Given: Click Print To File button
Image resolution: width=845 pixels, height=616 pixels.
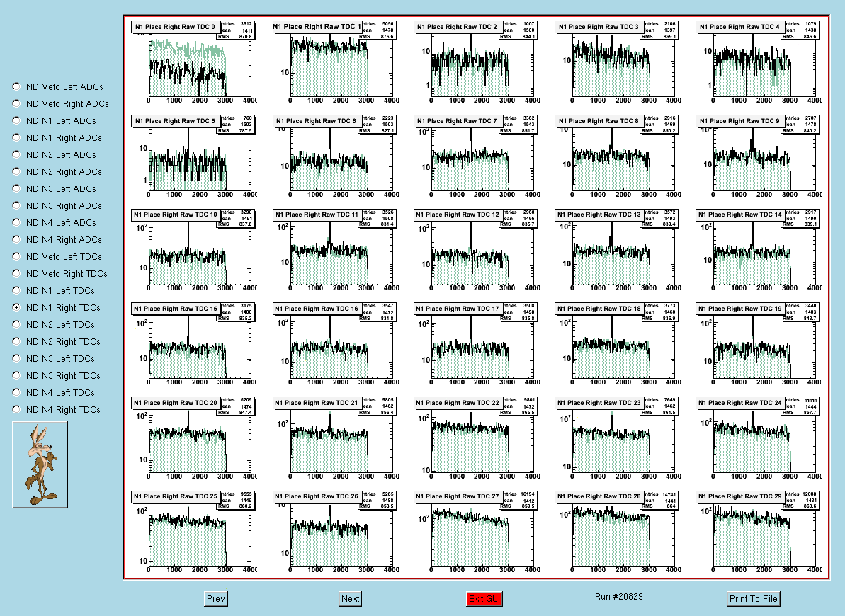Looking at the screenshot, I should coord(754,599).
